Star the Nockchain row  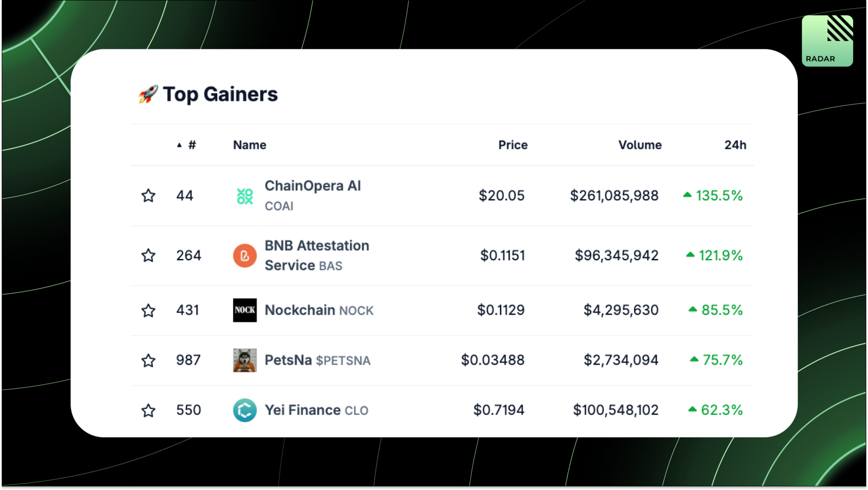(x=148, y=310)
